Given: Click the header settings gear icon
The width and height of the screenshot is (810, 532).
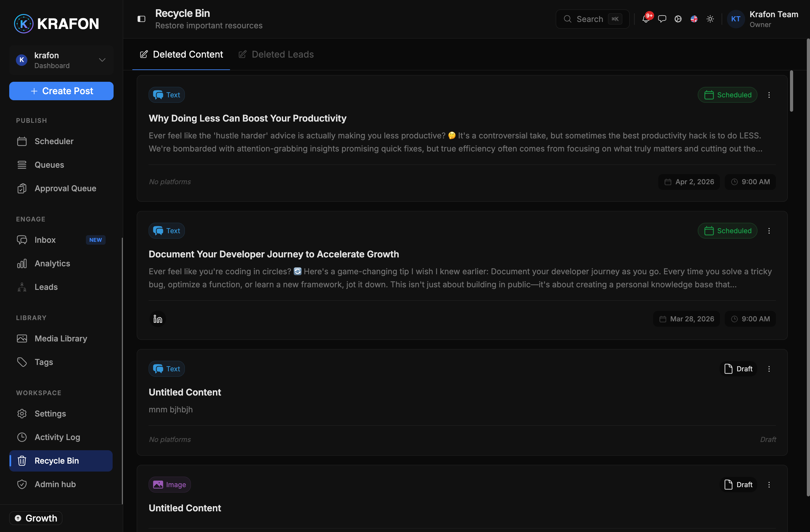Looking at the screenshot, I should coord(678,19).
